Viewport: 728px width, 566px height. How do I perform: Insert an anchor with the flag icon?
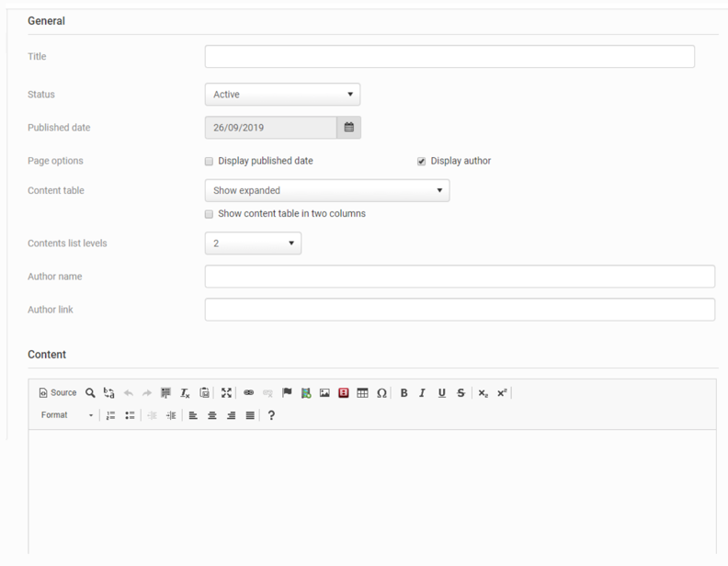[x=287, y=392]
